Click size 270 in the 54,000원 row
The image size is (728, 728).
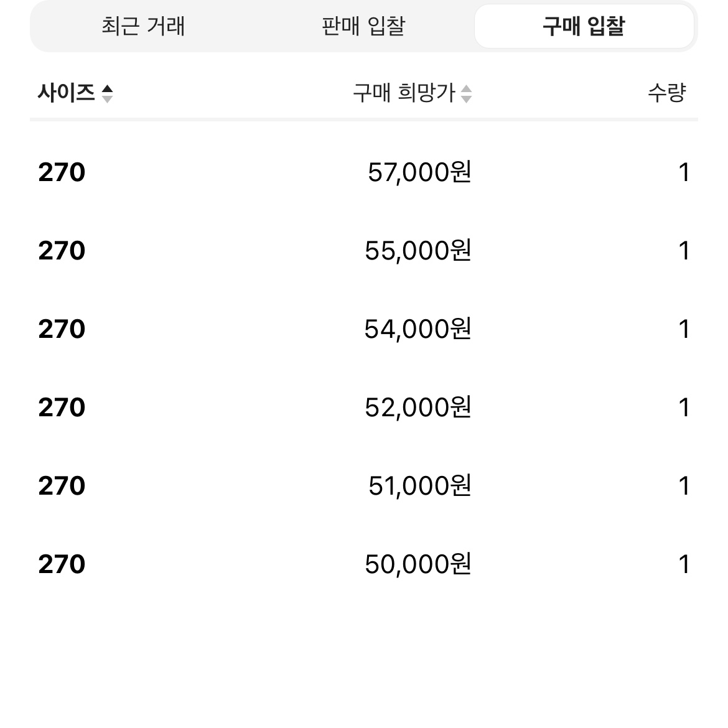[x=62, y=329]
